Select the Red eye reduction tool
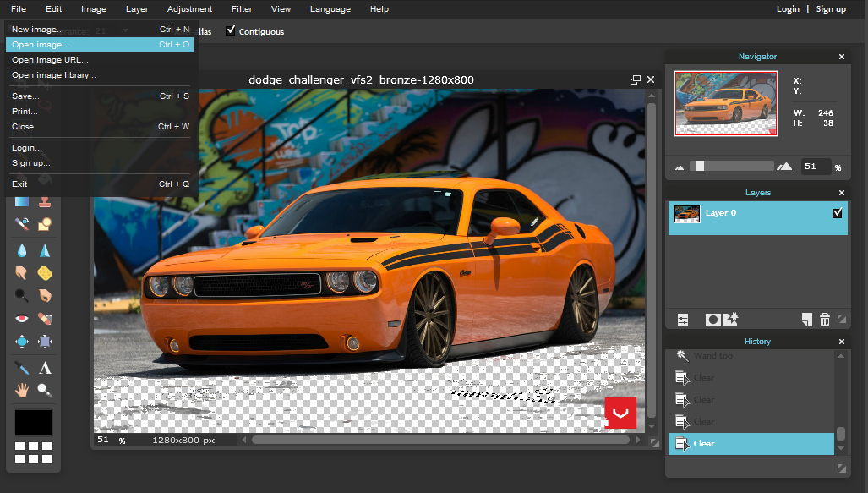This screenshot has height=493, width=868. coord(22,319)
